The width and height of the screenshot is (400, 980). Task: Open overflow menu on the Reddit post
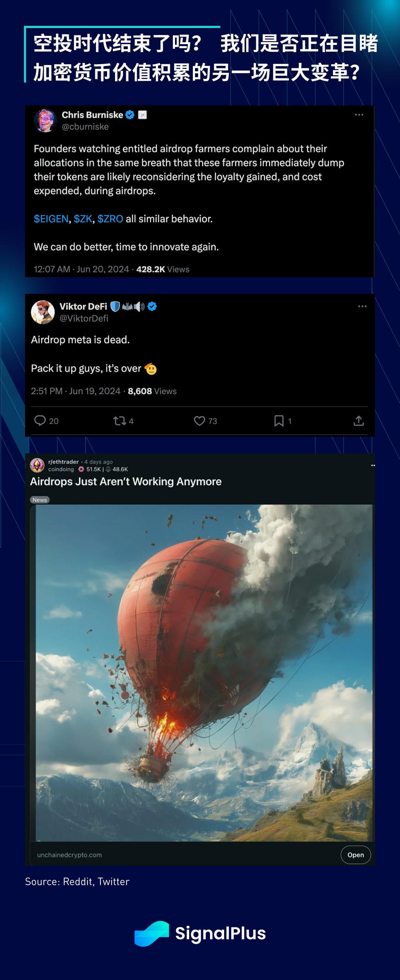pos(373,465)
